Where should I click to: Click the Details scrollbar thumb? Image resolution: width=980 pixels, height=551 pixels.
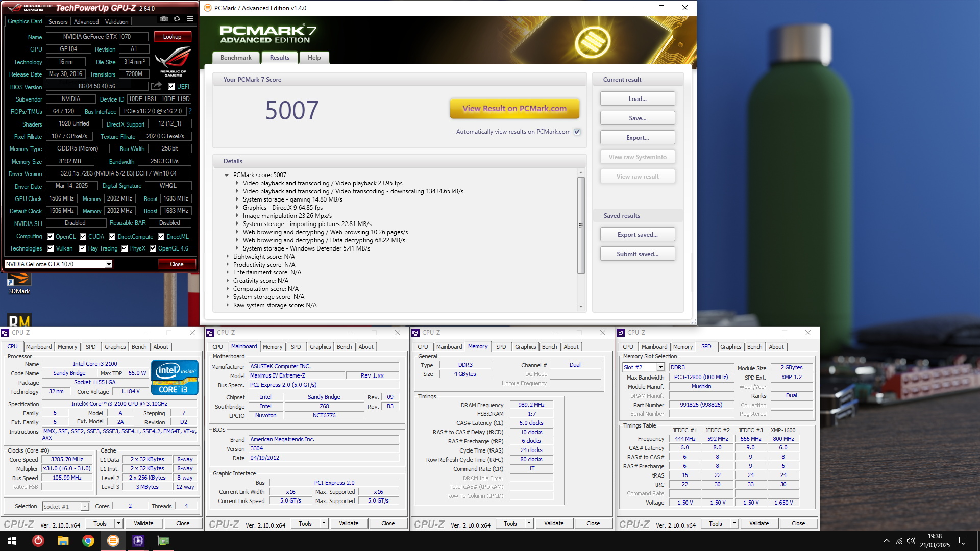pyautogui.click(x=581, y=225)
